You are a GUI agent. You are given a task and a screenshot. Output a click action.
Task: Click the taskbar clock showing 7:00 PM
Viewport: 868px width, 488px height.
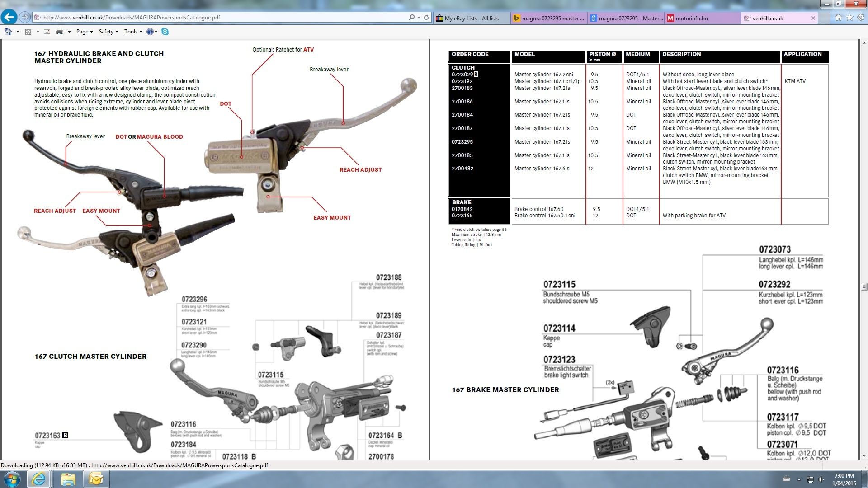844,479
